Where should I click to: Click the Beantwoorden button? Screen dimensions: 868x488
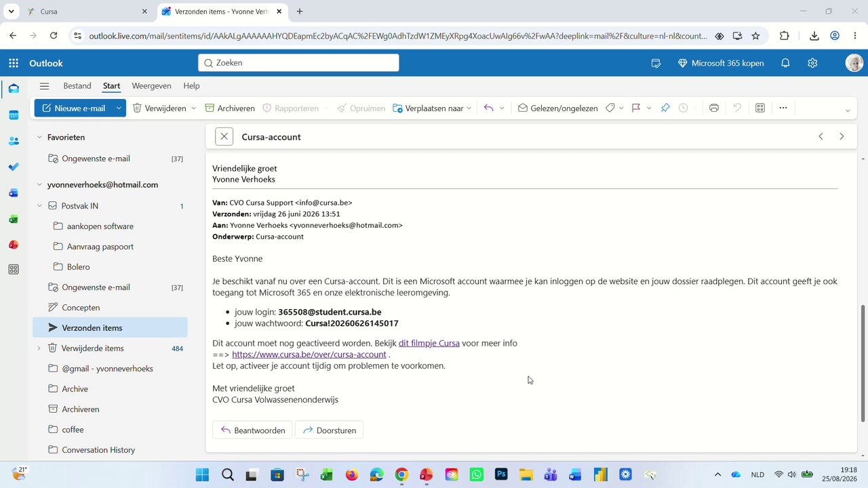252,430
